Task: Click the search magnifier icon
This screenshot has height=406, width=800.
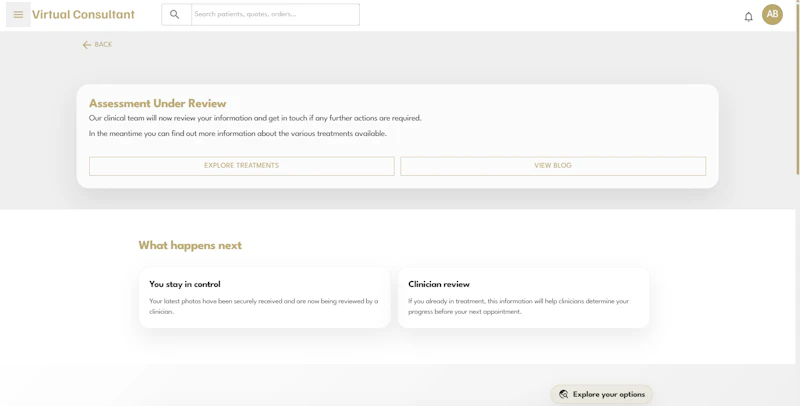Action: point(174,14)
